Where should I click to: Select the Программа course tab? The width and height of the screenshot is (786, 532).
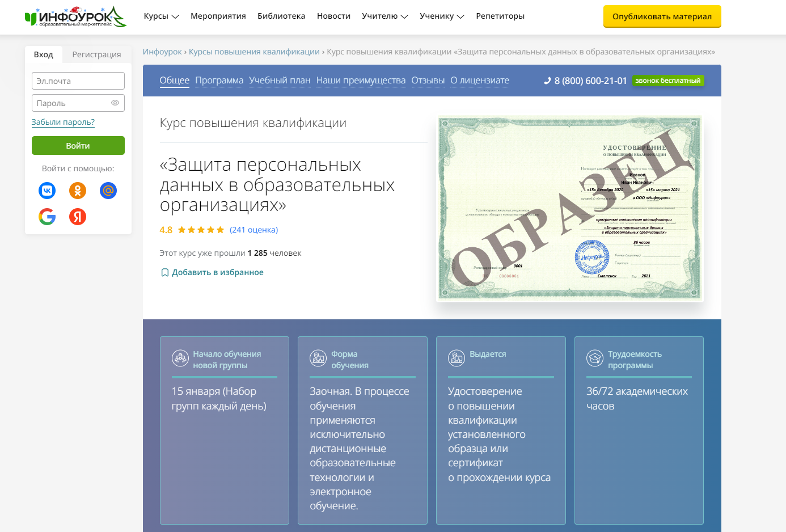[219, 81]
